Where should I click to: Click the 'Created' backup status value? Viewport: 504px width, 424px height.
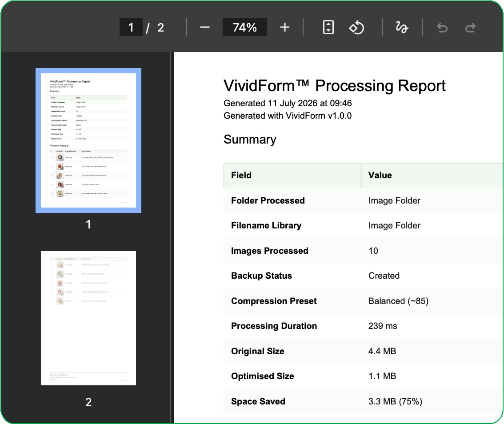coord(384,276)
